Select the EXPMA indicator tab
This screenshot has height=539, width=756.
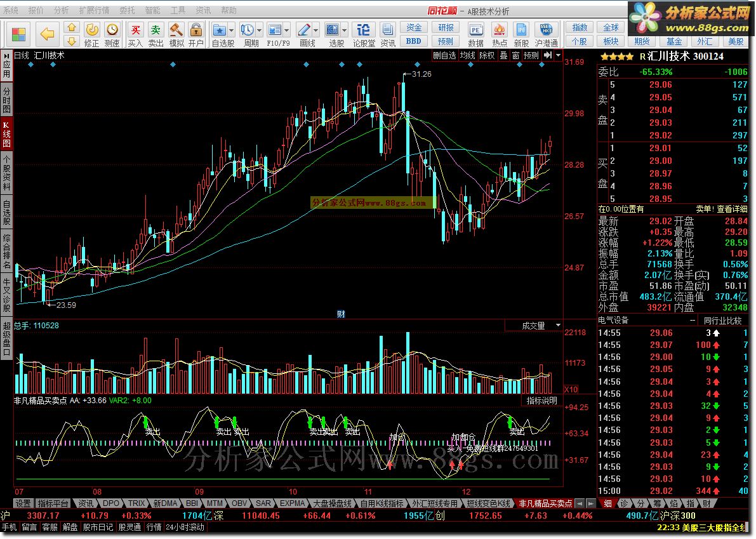[292, 503]
